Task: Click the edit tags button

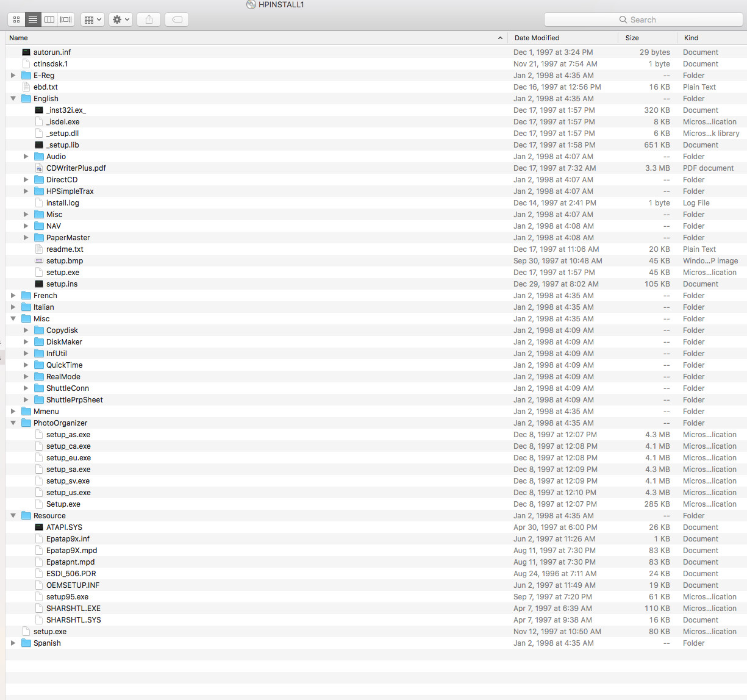Action: pyautogui.click(x=177, y=20)
